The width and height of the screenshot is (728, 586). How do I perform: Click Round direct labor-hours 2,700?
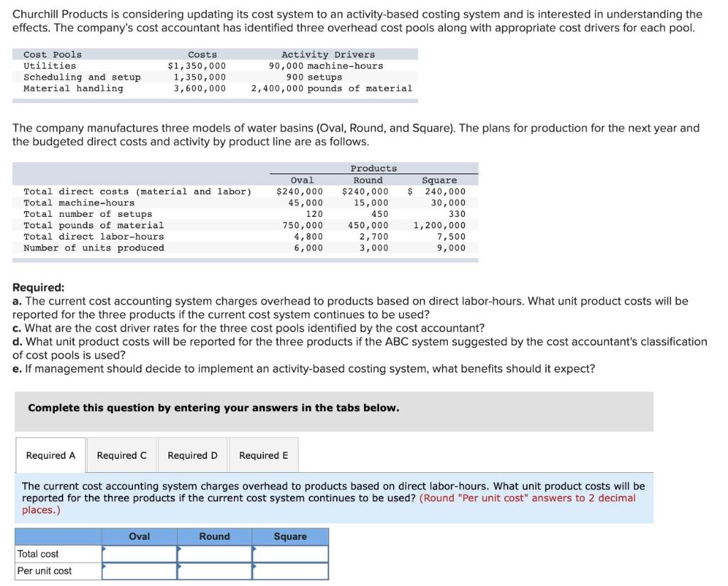[374, 236]
